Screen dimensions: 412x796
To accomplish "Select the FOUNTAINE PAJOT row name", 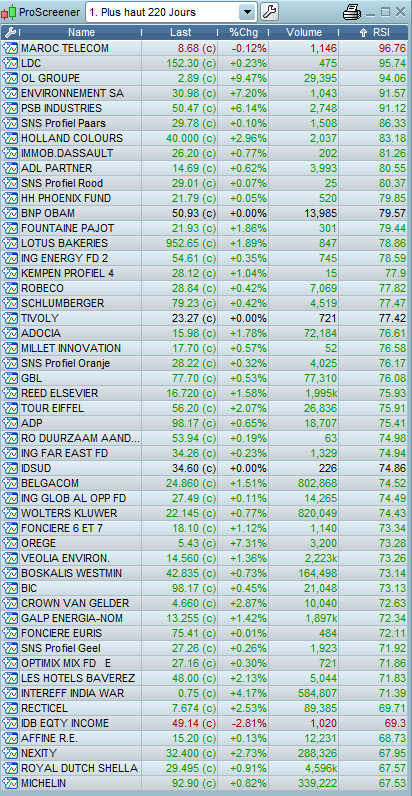I will [x=67, y=228].
